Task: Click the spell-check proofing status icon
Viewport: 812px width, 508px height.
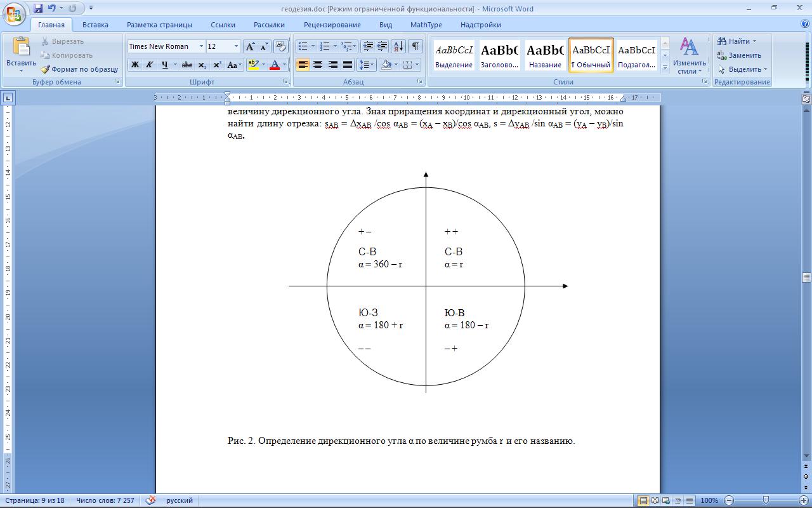Action: click(x=150, y=500)
